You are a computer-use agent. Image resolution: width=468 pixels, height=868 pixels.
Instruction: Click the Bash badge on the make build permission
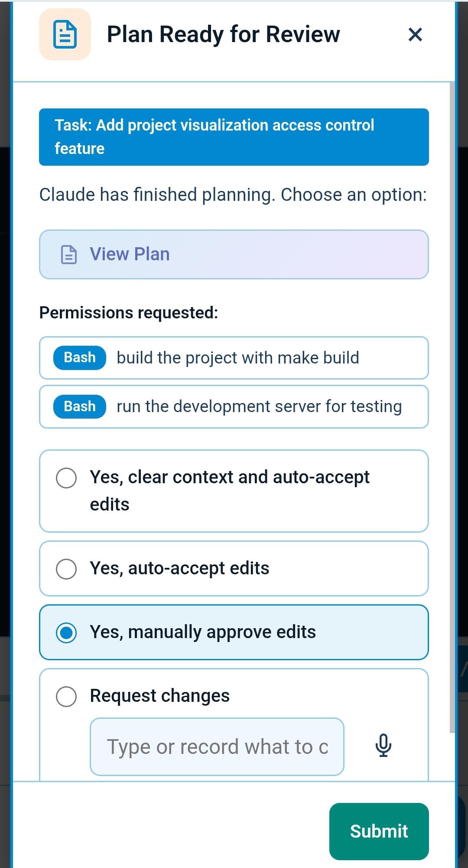(x=78, y=357)
